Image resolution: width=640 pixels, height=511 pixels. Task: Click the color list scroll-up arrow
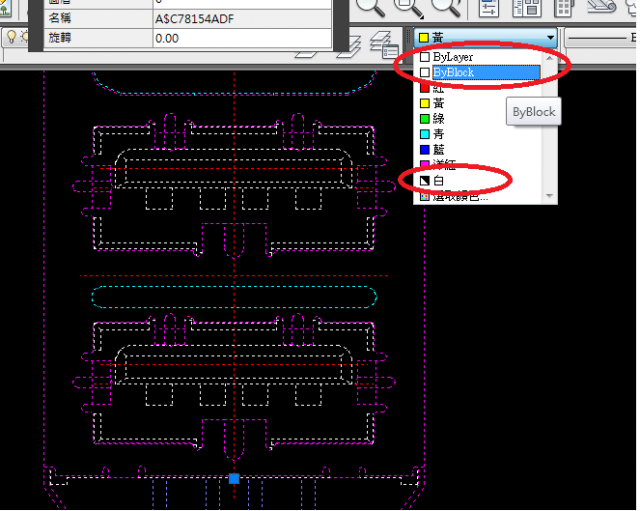[x=549, y=58]
